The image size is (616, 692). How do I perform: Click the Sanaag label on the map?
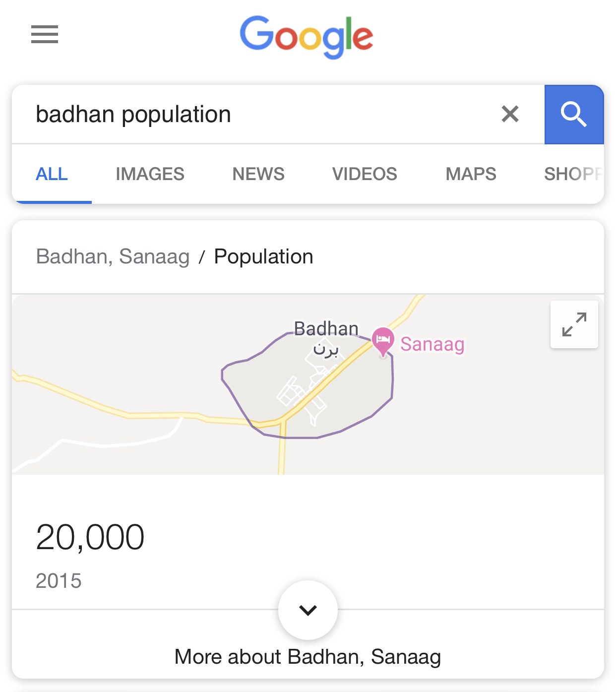[x=432, y=344]
